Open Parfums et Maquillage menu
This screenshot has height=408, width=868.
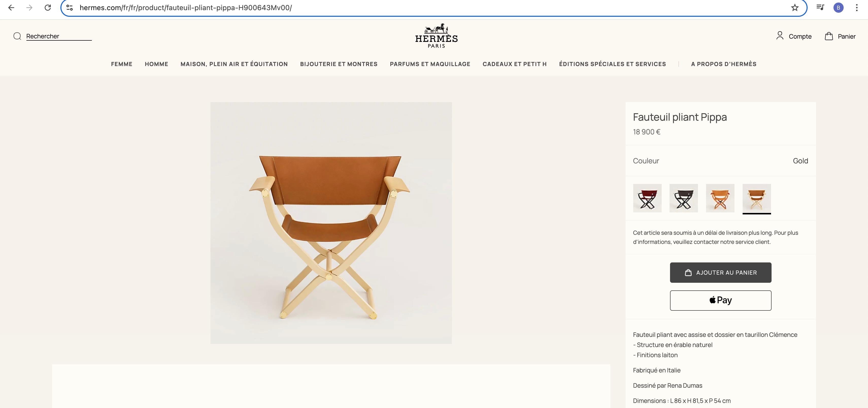click(x=430, y=64)
